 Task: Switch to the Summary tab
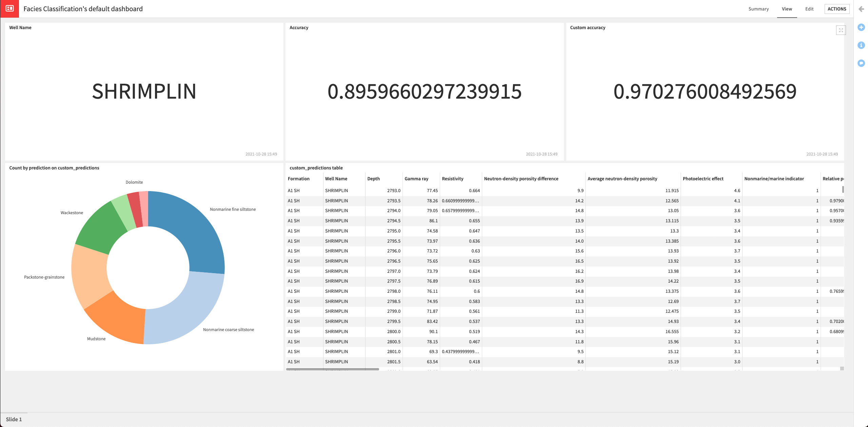click(758, 9)
